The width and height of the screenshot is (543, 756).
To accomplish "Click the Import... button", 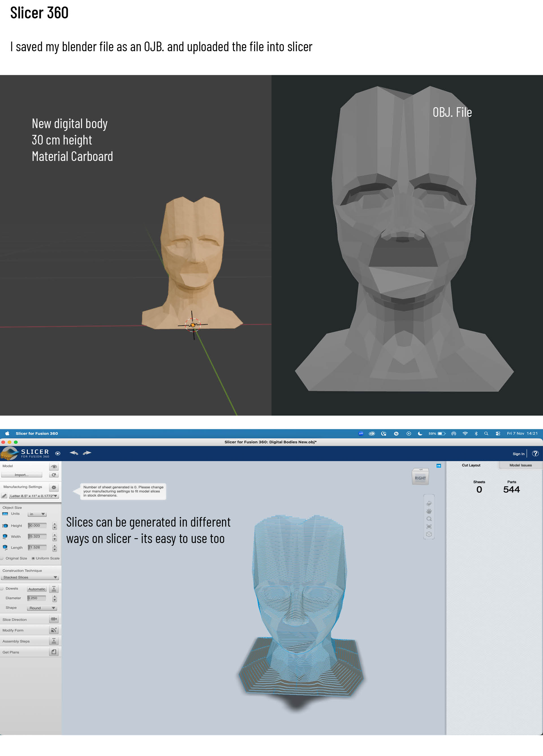I will [22, 475].
